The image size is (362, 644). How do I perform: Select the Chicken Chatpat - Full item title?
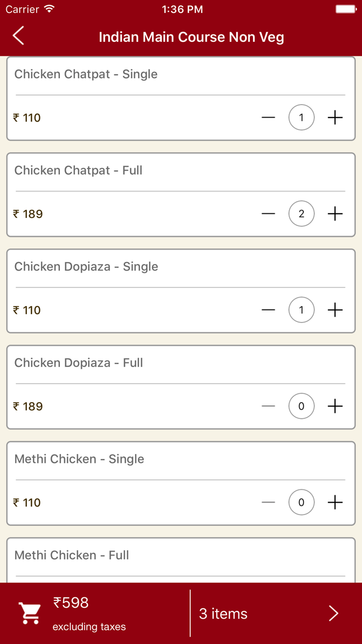point(78,170)
